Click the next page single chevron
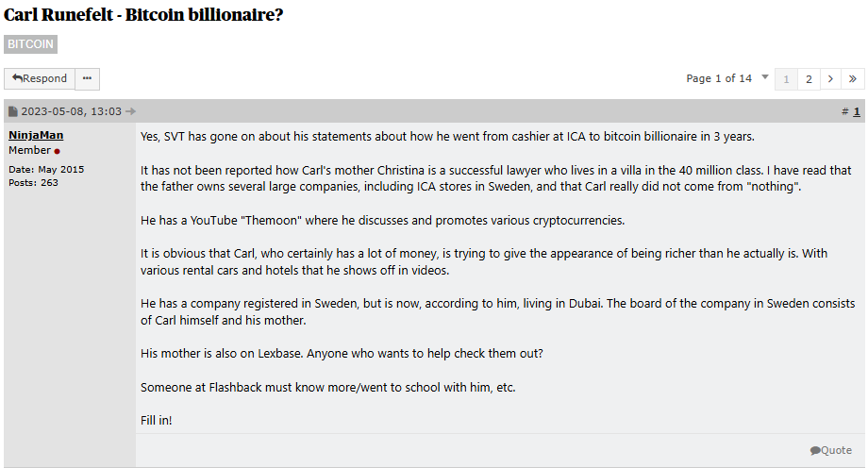 830,79
